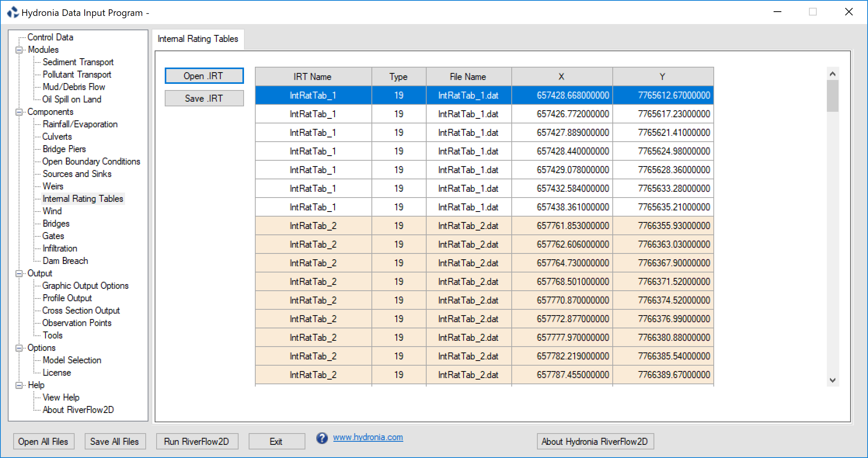Viewport: 868px width, 458px height.
Task: Select Weirs in the tree
Action: click(53, 186)
